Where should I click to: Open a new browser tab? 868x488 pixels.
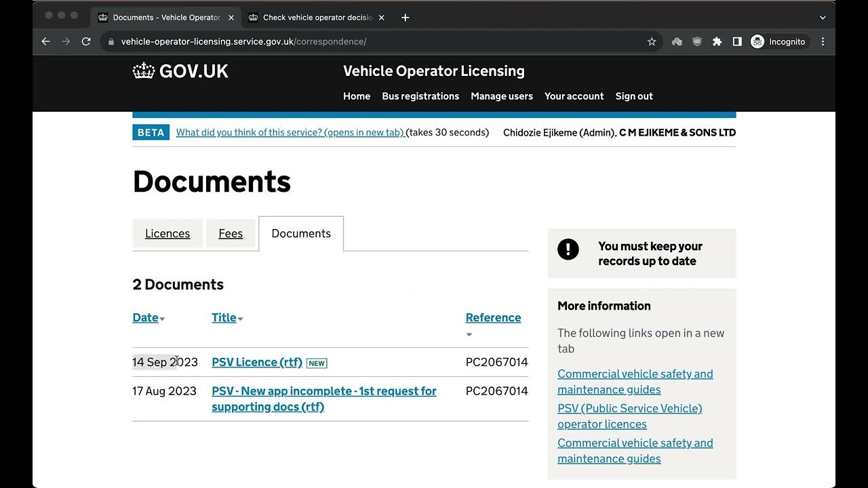[x=406, y=18]
